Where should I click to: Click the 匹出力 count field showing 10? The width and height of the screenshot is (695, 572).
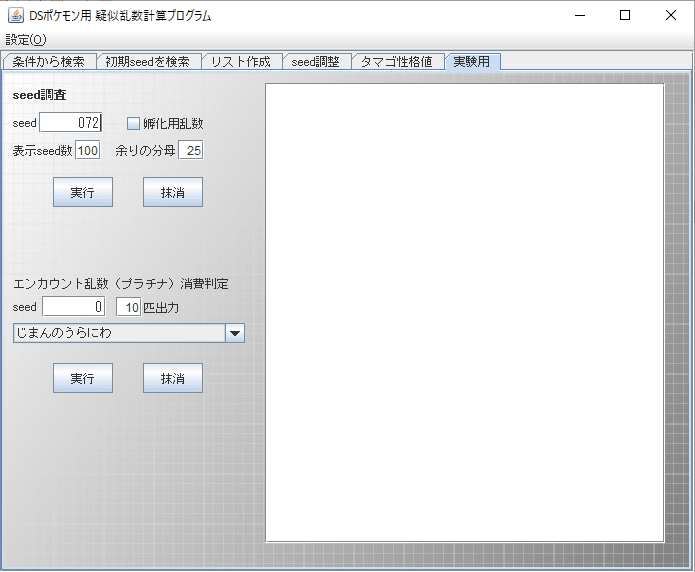(129, 306)
